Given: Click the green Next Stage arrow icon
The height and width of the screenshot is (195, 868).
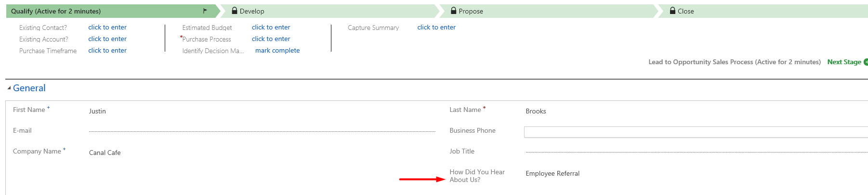Looking at the screenshot, I should click(x=866, y=62).
